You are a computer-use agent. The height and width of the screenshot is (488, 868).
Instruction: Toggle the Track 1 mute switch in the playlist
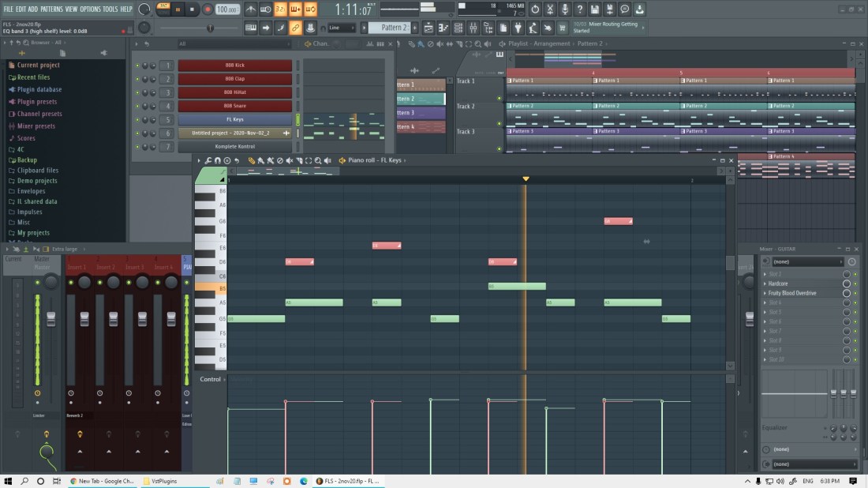point(499,98)
